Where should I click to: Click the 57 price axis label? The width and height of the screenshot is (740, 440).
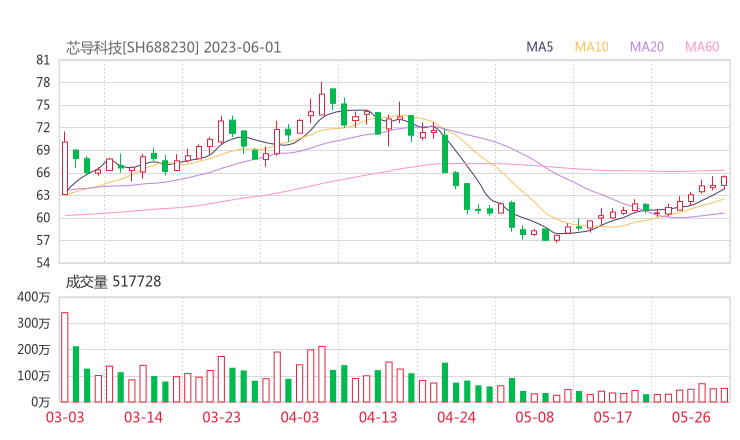43,240
